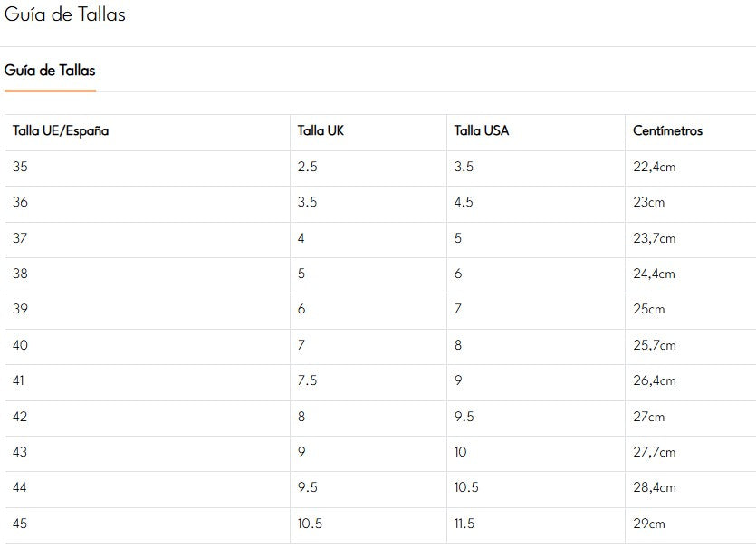Viewport: 756px width, 558px height.
Task: Click the EU size 45 cell
Action: [21, 524]
